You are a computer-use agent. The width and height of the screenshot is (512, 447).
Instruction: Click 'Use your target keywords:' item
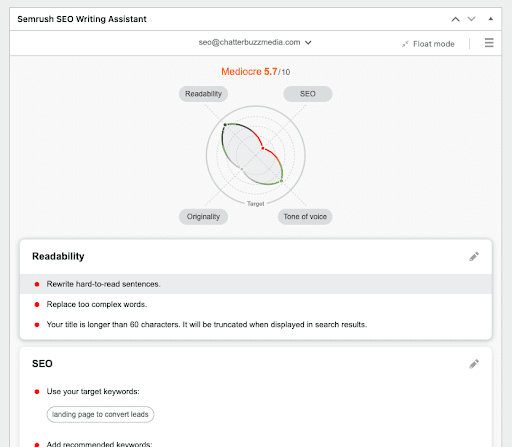[93, 391]
